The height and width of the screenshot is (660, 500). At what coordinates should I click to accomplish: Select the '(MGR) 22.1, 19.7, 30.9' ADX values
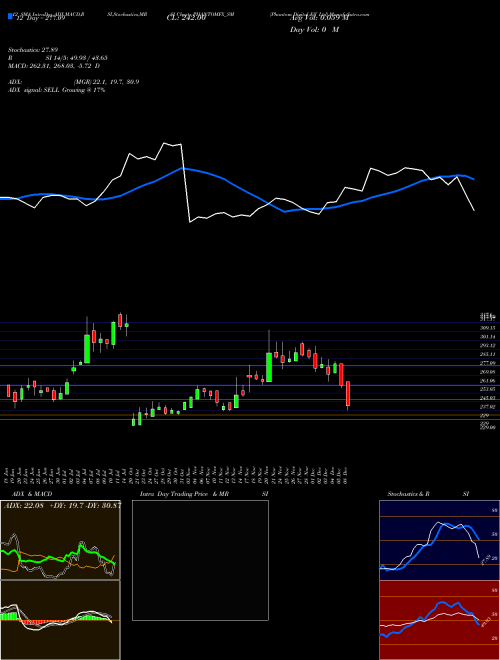106,82
